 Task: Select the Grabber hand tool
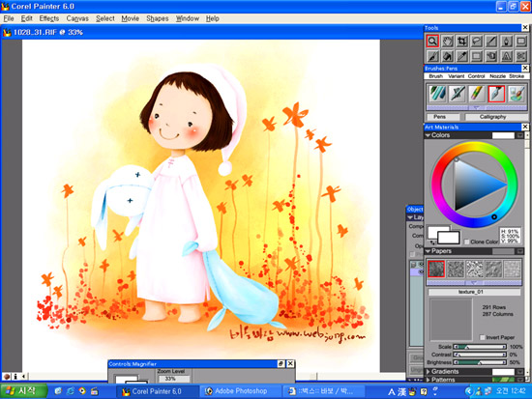coord(448,42)
